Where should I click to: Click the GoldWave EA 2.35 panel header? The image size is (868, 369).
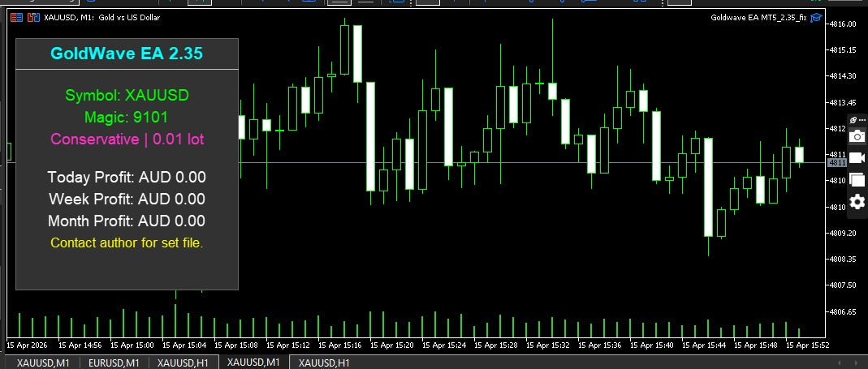(127, 54)
